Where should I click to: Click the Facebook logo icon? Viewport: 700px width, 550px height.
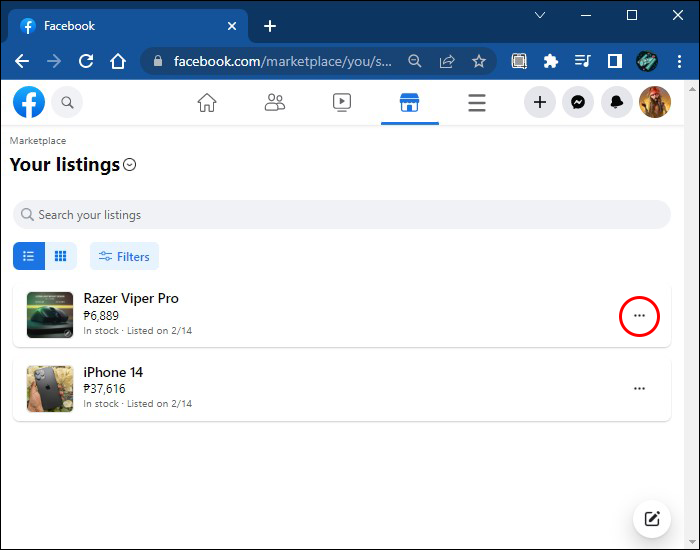29,102
